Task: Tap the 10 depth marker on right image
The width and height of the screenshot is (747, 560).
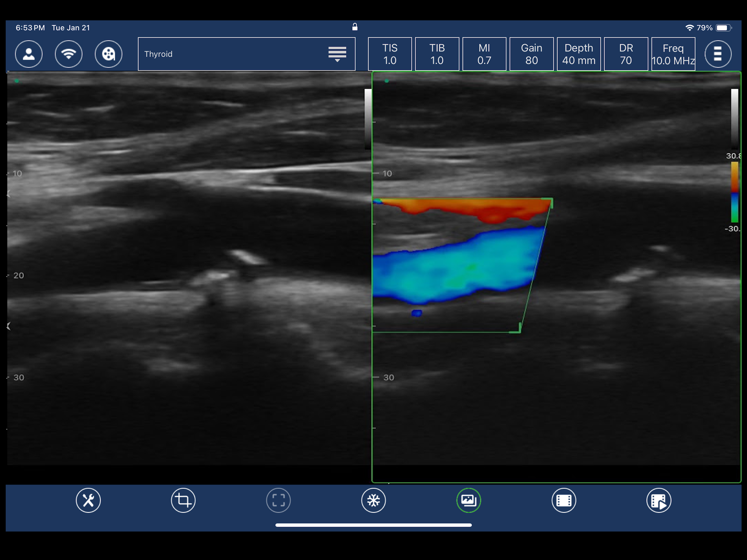Action: pos(387,173)
